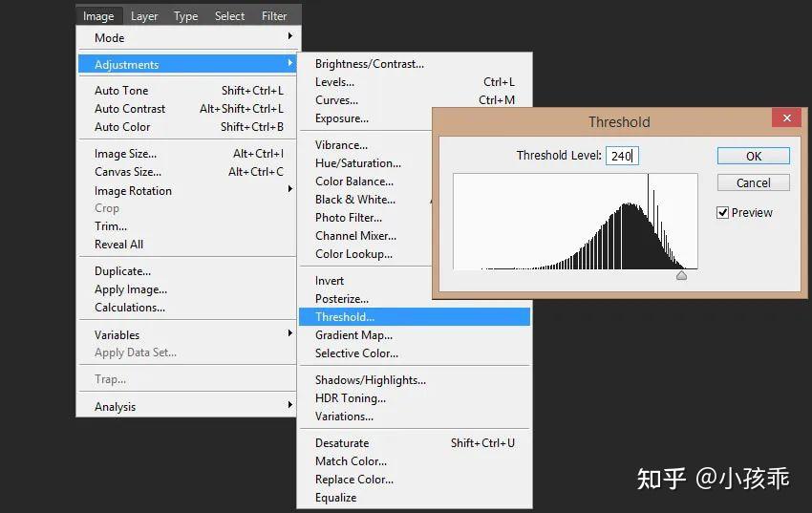Close the Threshold dialog window
Screen dimensions: 812x513
[786, 118]
